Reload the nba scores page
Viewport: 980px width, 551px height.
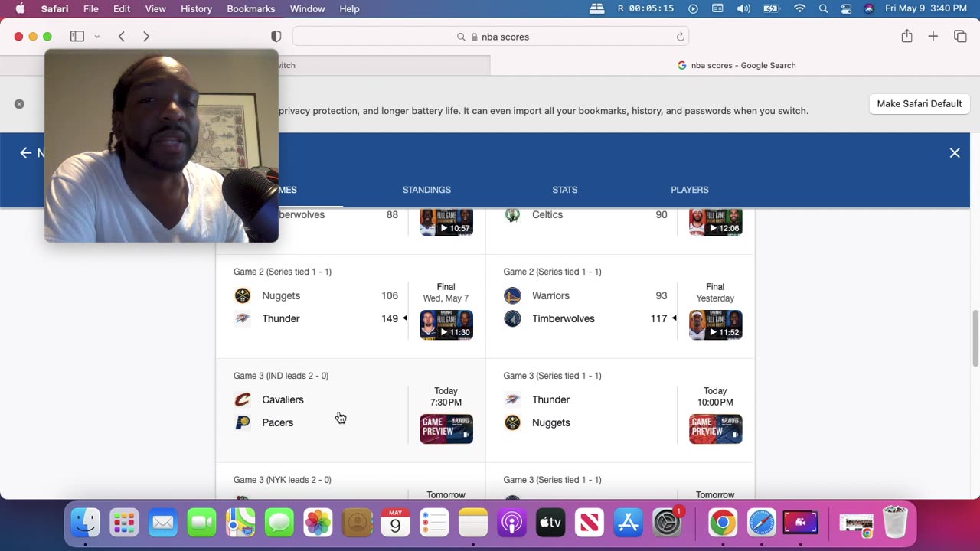click(680, 37)
